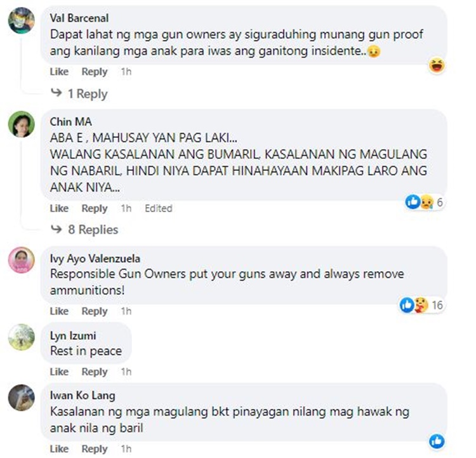Click Ivy Ayo Valenzuela's avatar

pyautogui.click(x=21, y=260)
